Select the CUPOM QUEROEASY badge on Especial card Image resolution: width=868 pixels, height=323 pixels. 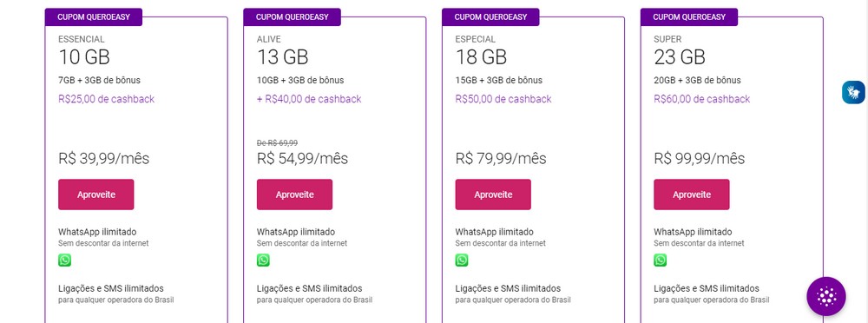(x=490, y=17)
